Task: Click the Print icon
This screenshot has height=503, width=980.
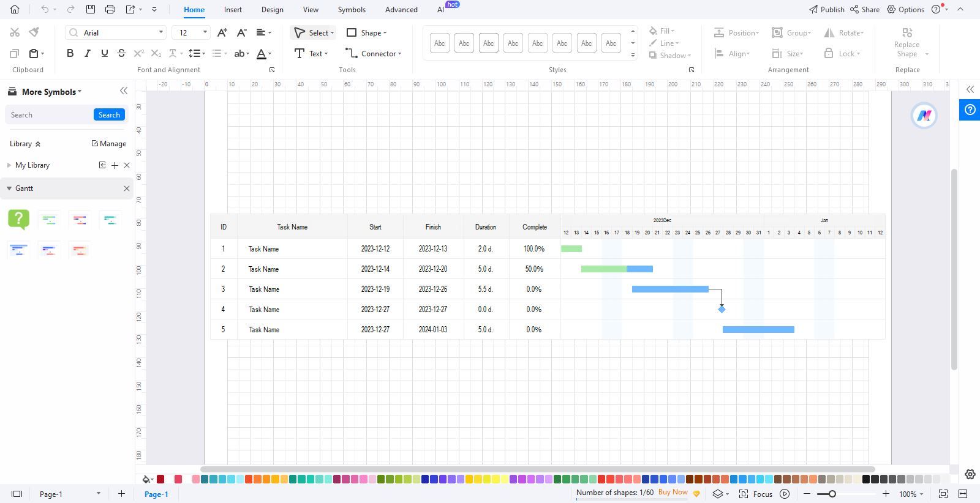Action: click(110, 9)
